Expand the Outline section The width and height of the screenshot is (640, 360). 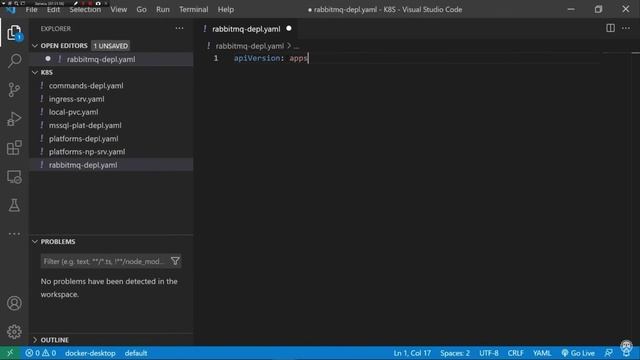pyautogui.click(x=35, y=340)
